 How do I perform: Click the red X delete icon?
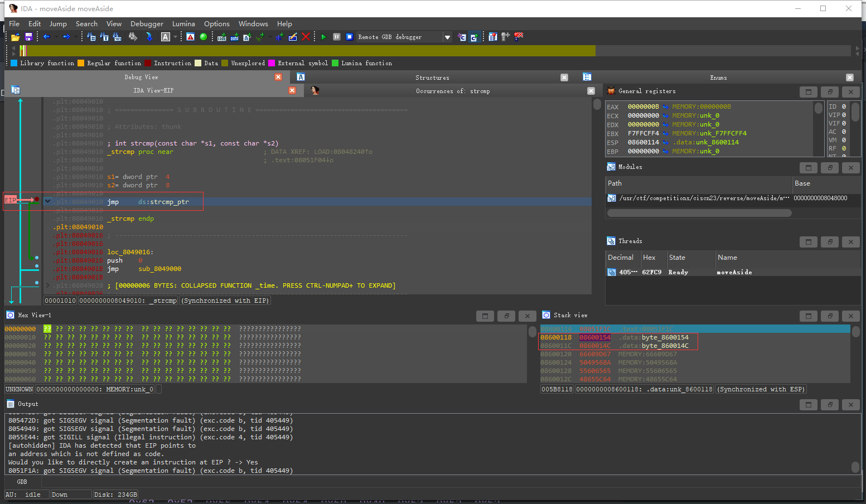(x=306, y=37)
